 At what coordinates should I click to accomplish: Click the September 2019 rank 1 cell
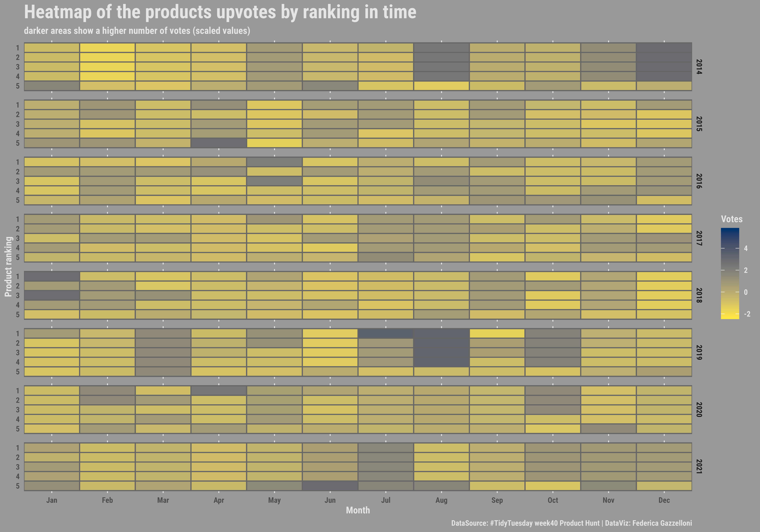tap(497, 333)
